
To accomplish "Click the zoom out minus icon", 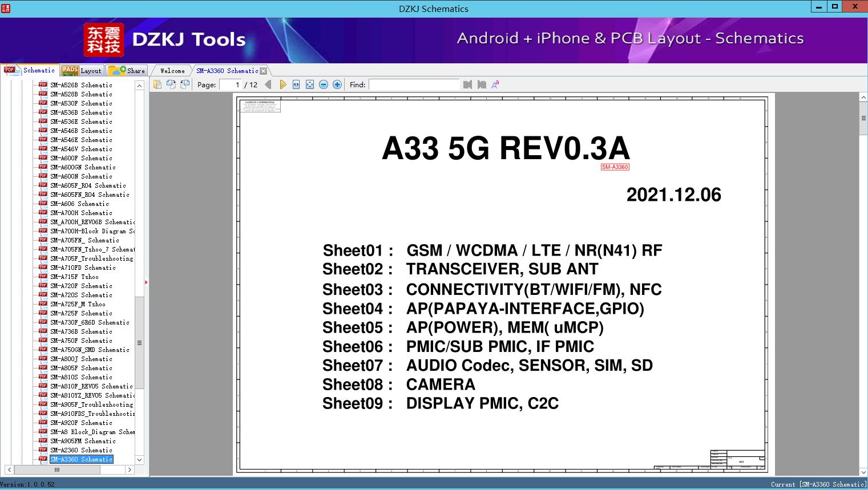I will pos(324,84).
